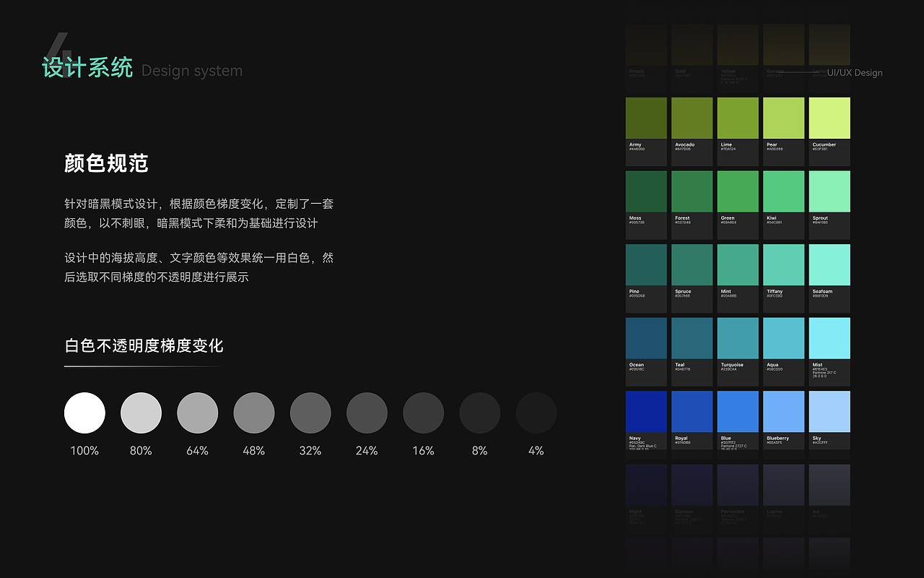The width and height of the screenshot is (924, 578).
Task: Choose the faded Periwinkle swatch
Action: [x=738, y=485]
